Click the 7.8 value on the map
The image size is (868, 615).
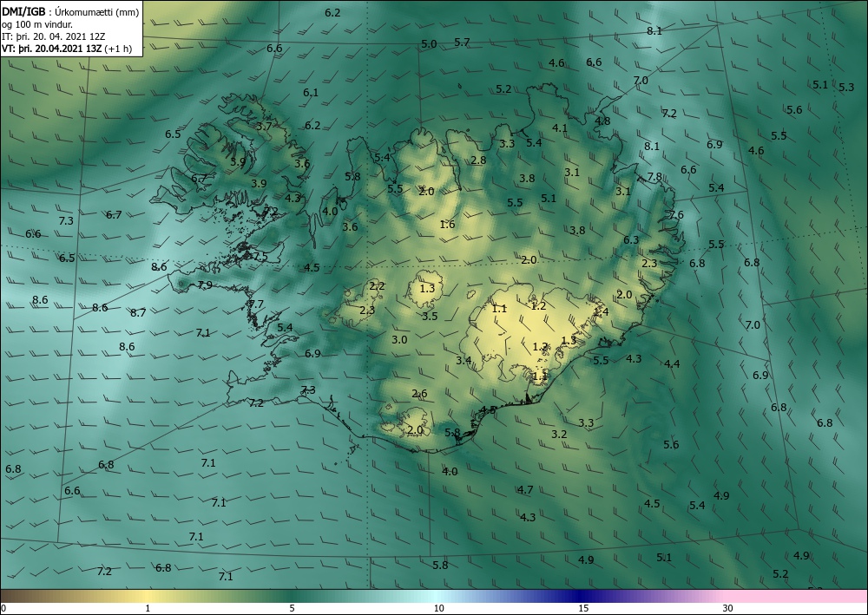tap(654, 177)
